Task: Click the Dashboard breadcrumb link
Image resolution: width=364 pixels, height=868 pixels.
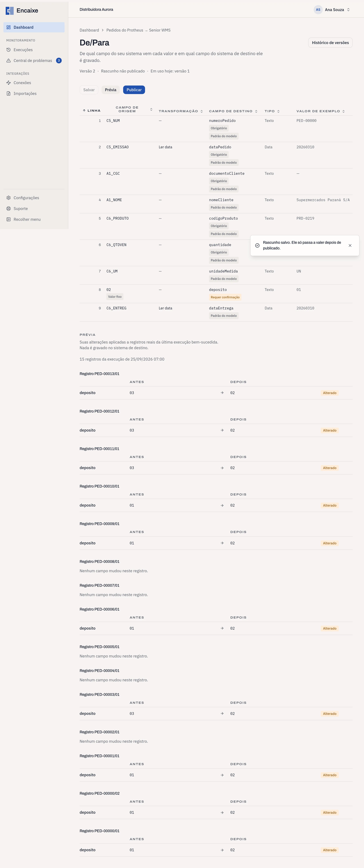Action: pos(89,30)
